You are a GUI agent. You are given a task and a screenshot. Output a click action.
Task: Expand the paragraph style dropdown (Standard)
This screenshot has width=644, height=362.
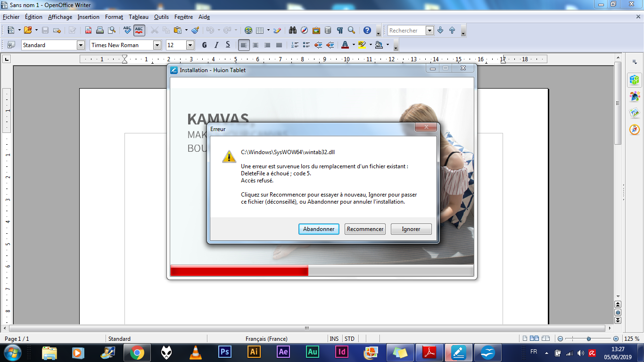coord(81,45)
